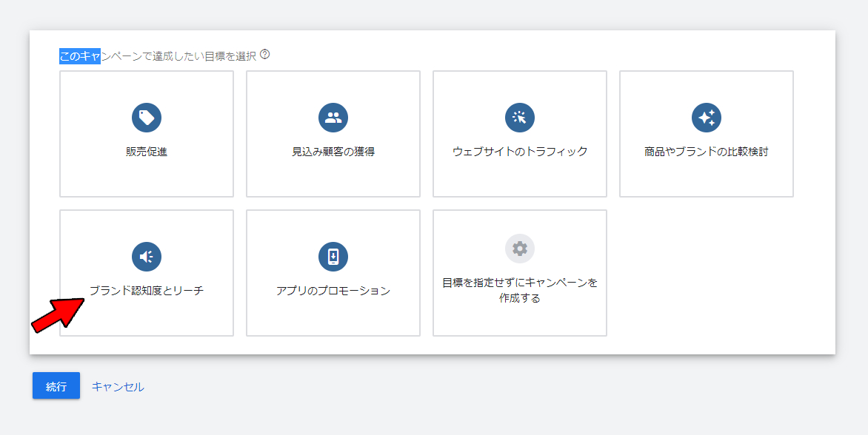Click the gray gear icon for no-goal campaign

tap(520, 249)
